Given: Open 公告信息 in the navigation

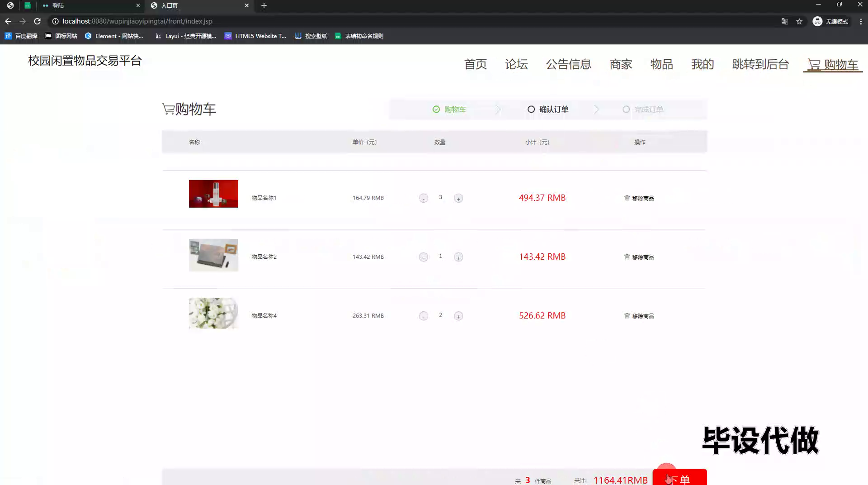Looking at the screenshot, I should pyautogui.click(x=569, y=64).
